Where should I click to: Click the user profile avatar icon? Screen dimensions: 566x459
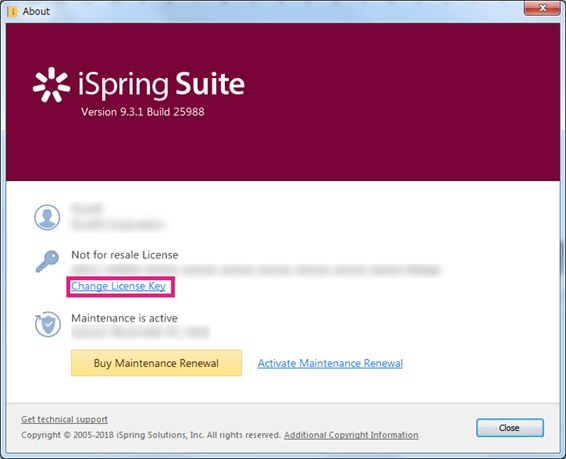pos(47,217)
